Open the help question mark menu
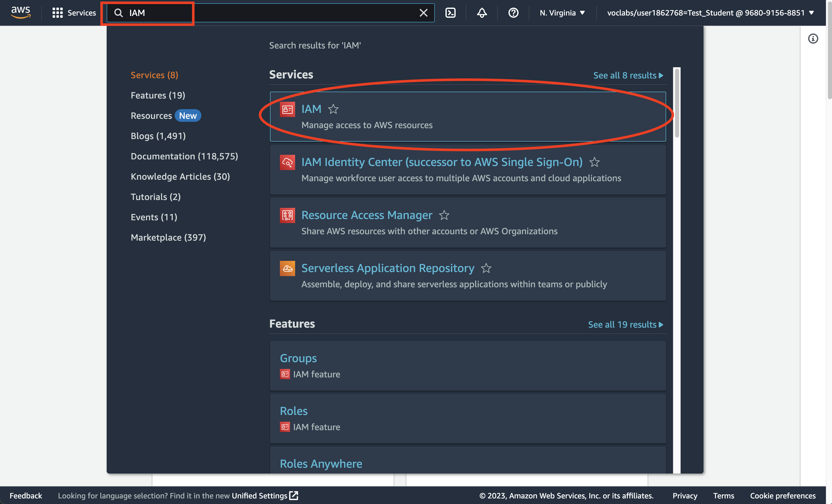Screen dimensions: 832x504 (513, 13)
